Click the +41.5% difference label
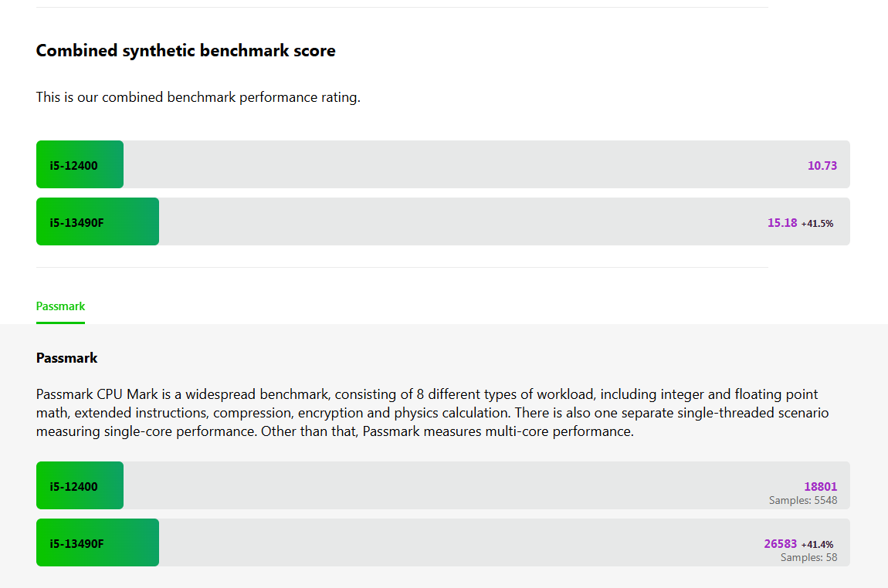Screen dimensions: 888x588 coord(817,223)
